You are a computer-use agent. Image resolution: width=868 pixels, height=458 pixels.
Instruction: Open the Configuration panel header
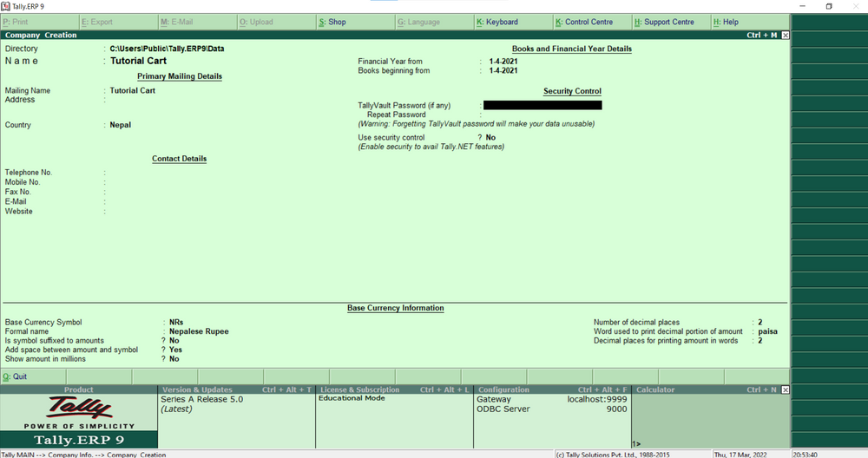[x=552, y=389]
